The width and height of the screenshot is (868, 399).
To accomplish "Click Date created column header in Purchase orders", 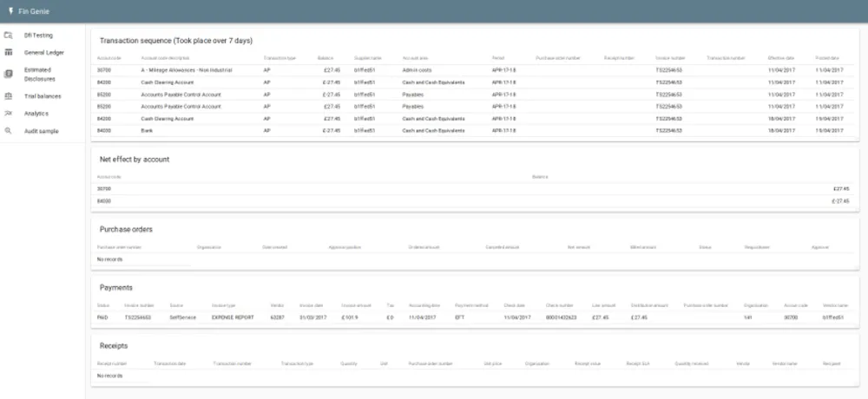I will tap(274, 247).
